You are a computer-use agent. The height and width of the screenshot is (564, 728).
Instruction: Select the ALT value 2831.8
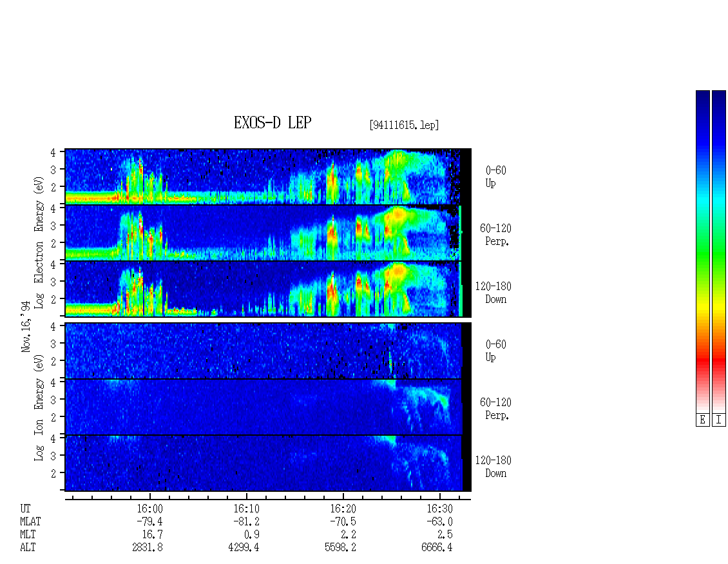(148, 548)
